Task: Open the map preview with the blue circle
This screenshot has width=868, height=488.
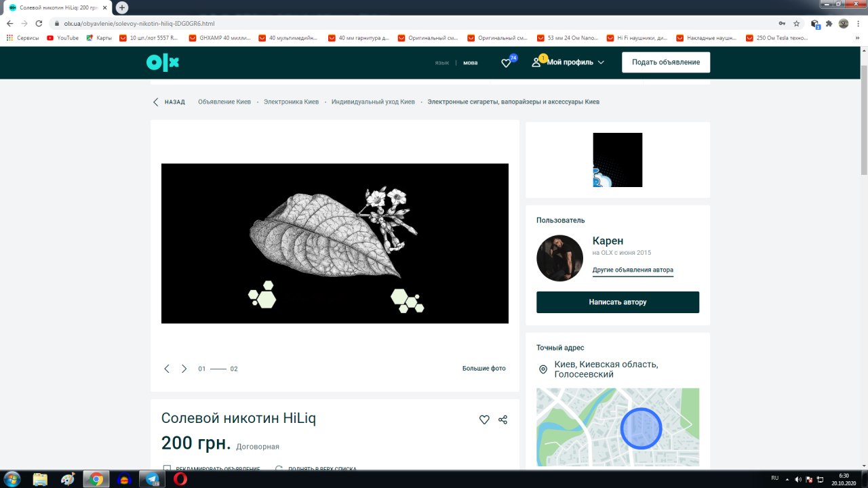Action: (618, 427)
